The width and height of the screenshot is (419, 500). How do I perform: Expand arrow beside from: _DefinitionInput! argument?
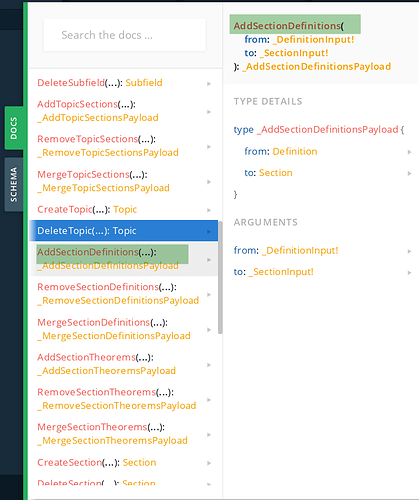point(409,251)
